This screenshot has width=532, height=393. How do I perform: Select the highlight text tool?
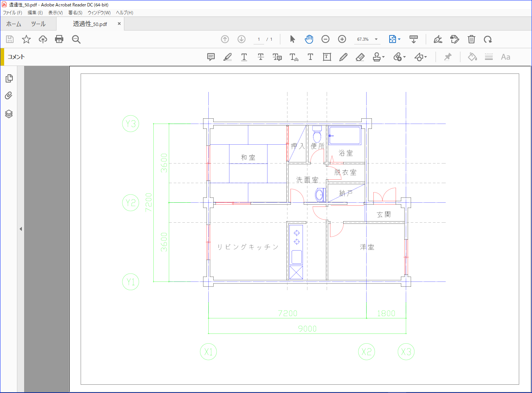coord(228,57)
